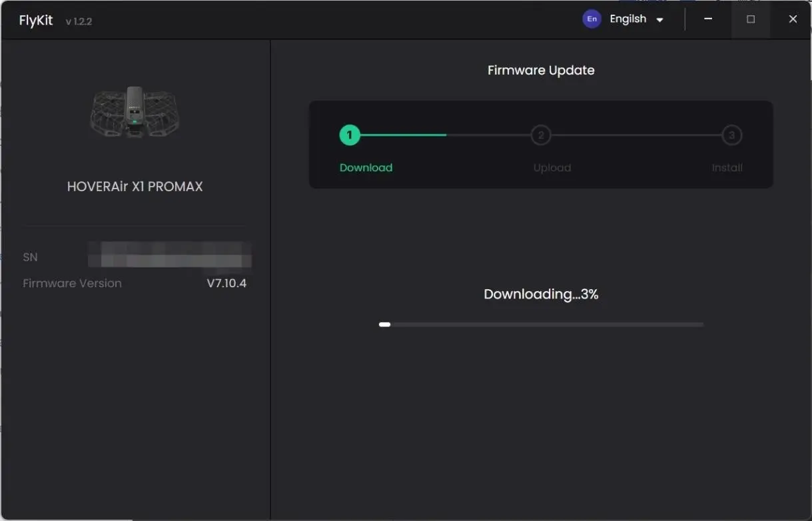Click the v 1.2.2 version label
Screen dimensions: 812x521
pos(79,21)
